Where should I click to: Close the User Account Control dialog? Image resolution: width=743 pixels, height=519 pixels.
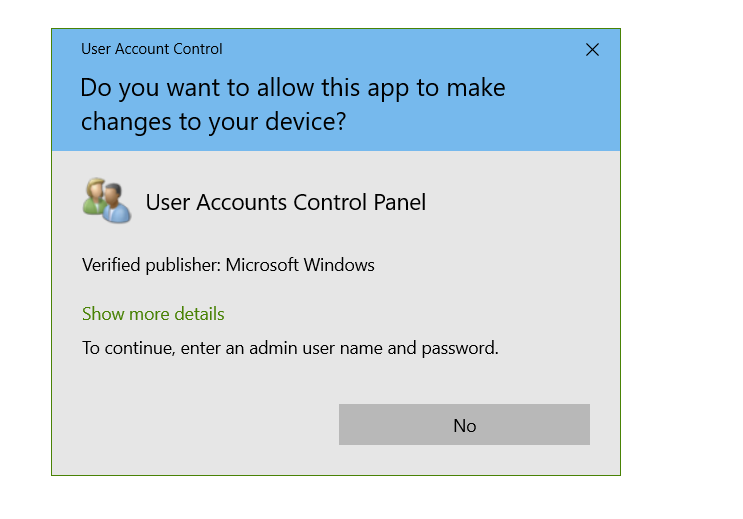tap(592, 49)
